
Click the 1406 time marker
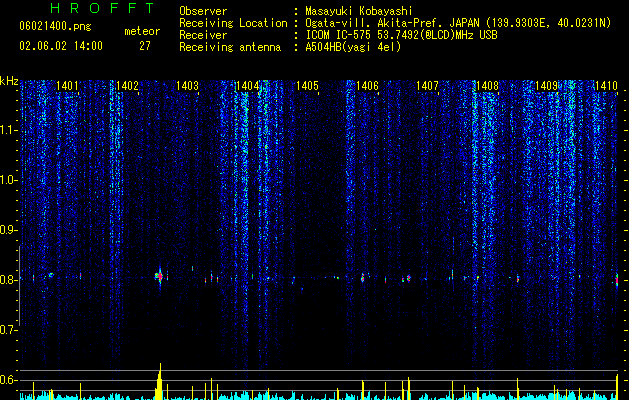pyautogui.click(x=367, y=86)
